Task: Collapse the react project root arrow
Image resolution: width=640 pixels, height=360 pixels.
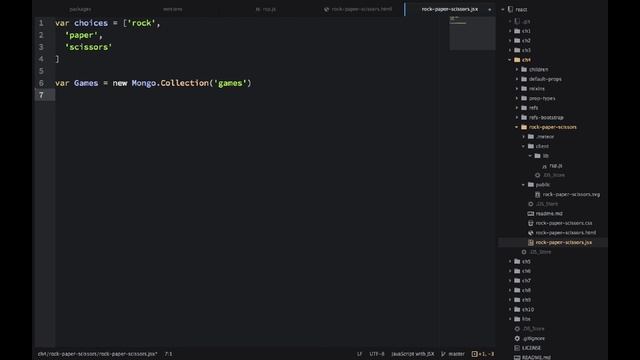Action: click(x=503, y=9)
